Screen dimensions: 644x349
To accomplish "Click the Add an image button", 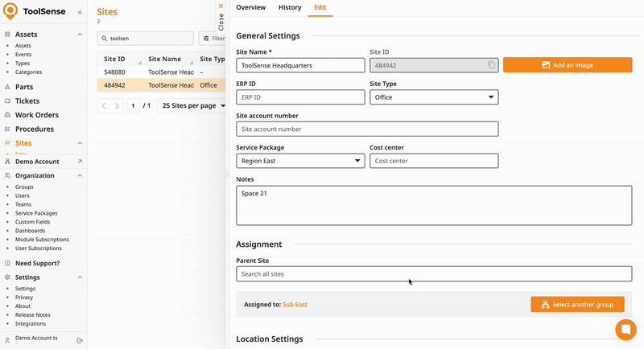I will [568, 65].
